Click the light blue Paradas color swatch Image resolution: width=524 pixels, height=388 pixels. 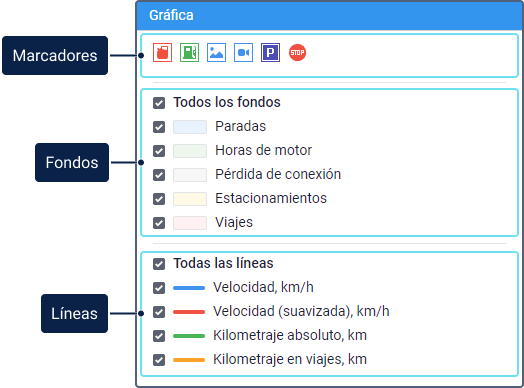coord(190,127)
